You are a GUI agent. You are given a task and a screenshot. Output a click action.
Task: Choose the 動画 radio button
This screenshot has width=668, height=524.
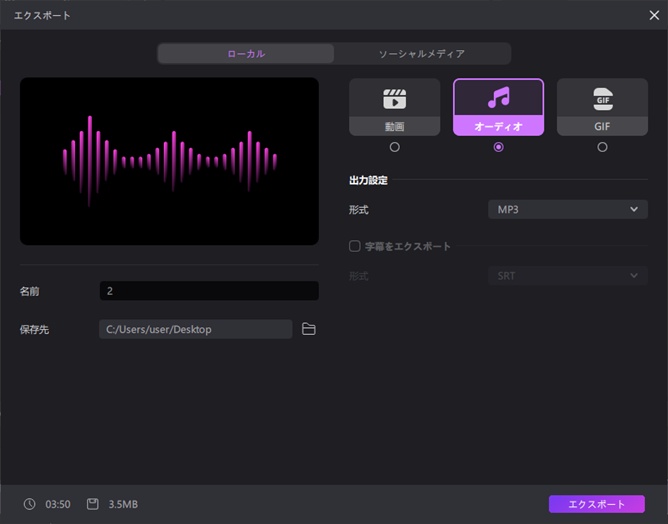coord(394,147)
